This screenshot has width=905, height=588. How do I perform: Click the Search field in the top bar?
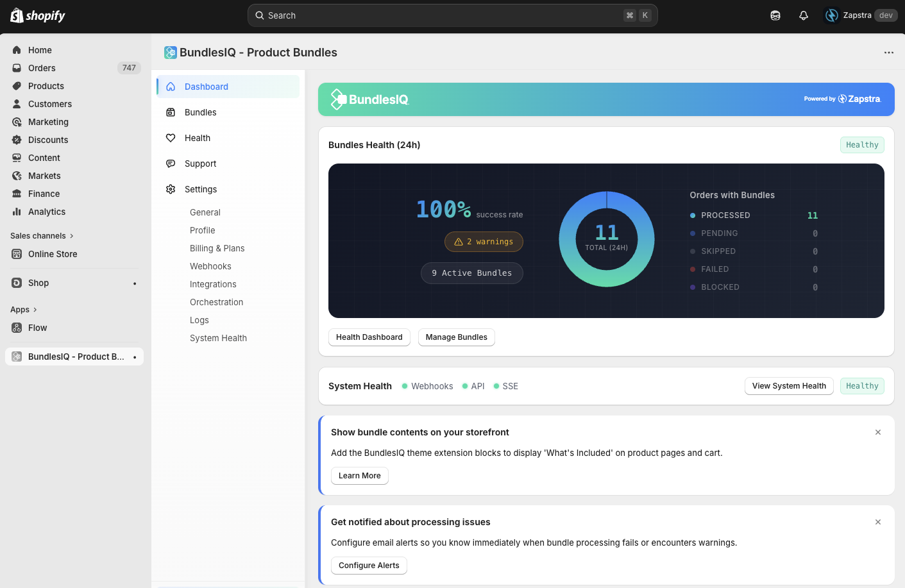click(452, 15)
